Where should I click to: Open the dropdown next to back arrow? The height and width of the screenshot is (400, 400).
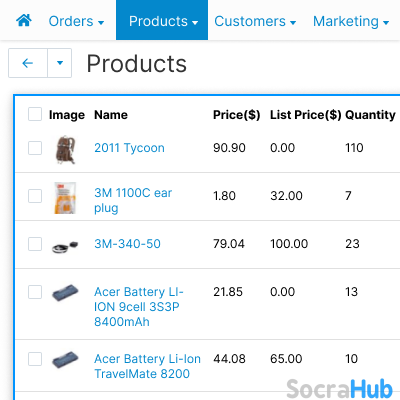click(60, 63)
